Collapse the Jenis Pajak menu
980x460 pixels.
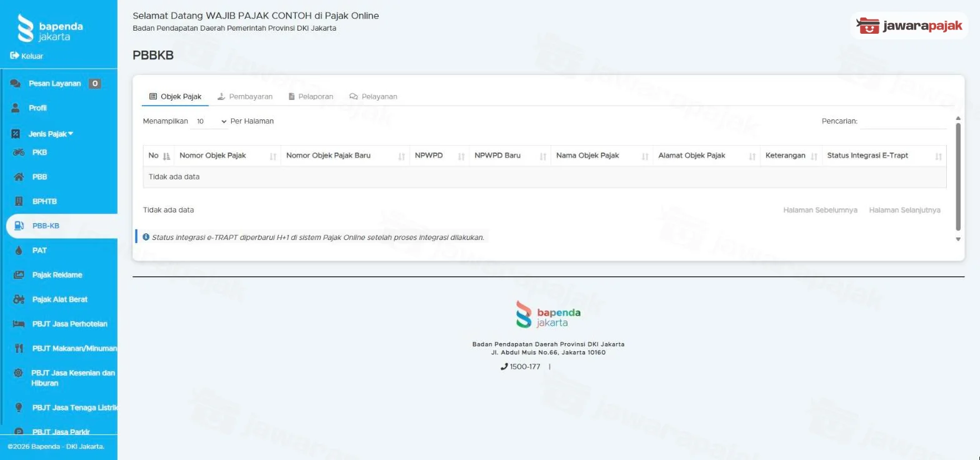[x=51, y=134]
